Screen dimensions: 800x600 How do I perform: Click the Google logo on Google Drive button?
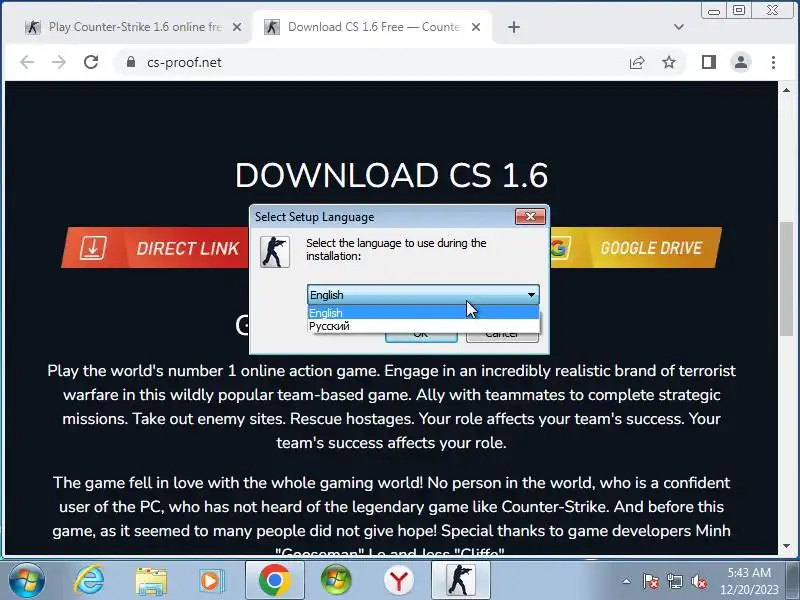coord(558,248)
